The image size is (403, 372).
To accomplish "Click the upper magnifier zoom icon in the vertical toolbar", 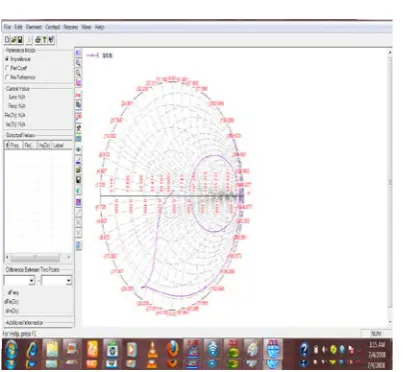I will (78, 62).
